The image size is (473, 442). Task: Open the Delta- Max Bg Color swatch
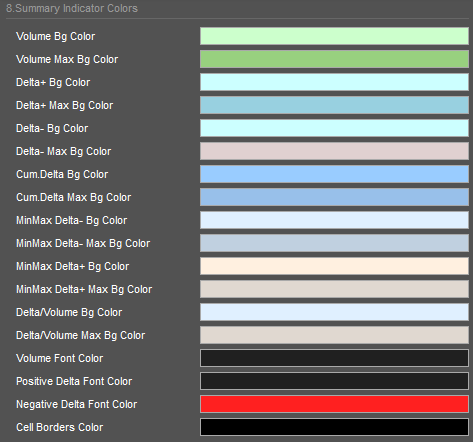(334, 151)
